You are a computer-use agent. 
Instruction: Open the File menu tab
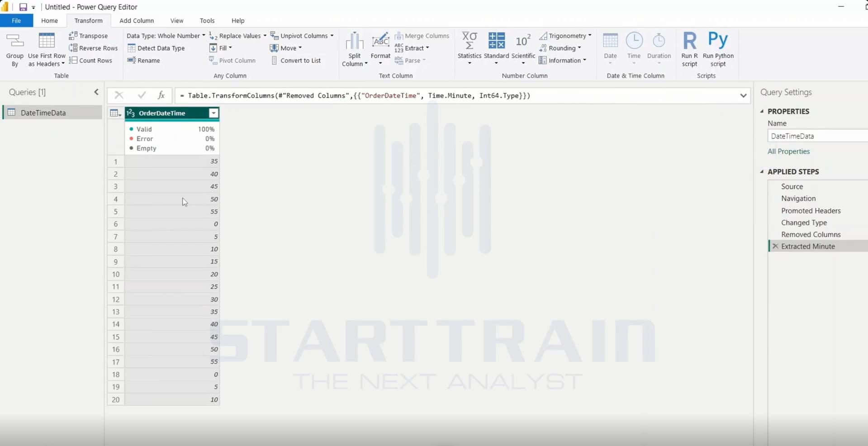(16, 20)
